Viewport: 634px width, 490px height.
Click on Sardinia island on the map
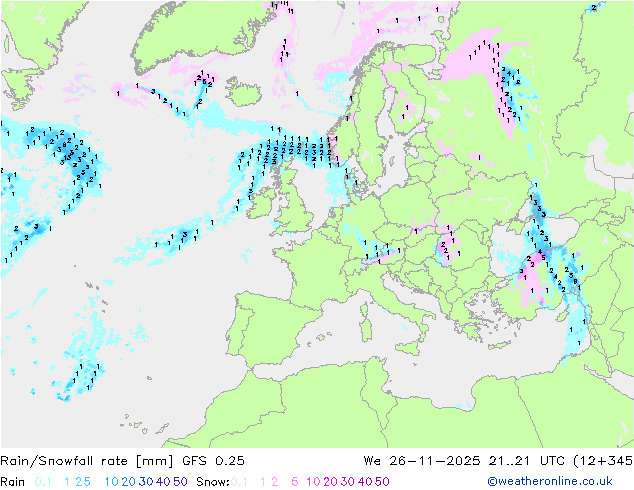tap(366, 328)
